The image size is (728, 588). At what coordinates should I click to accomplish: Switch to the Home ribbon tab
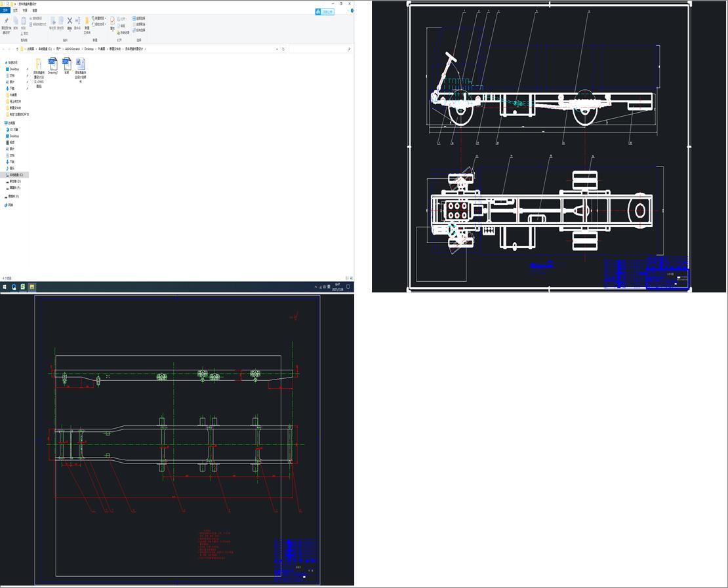15,10
